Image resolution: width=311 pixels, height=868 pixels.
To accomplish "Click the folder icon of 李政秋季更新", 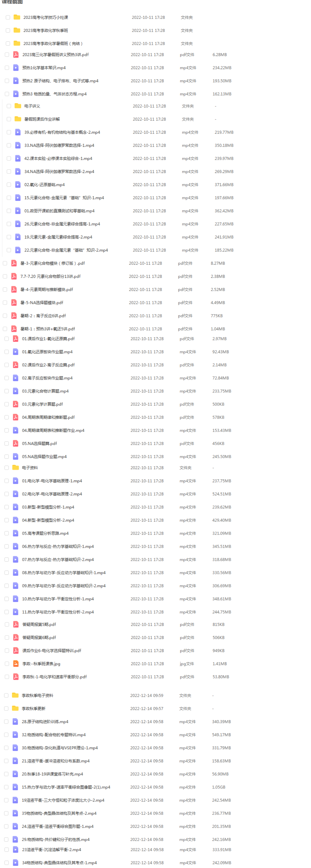I will pyautogui.click(x=15, y=708).
